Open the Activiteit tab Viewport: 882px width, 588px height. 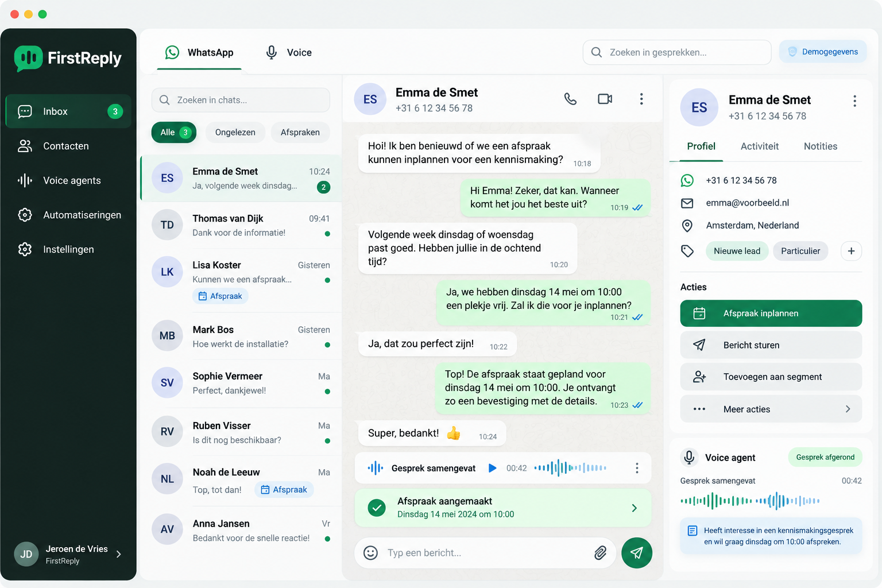(x=759, y=146)
